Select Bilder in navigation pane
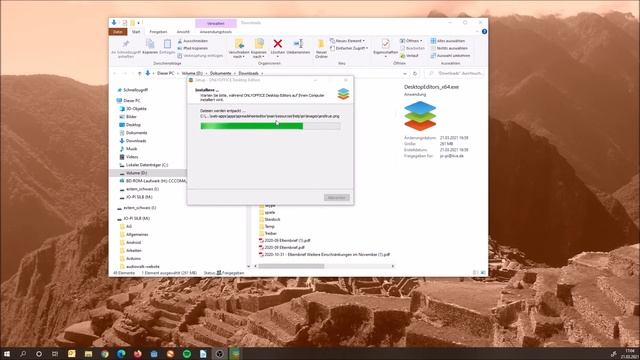The image size is (640, 360). click(x=131, y=117)
